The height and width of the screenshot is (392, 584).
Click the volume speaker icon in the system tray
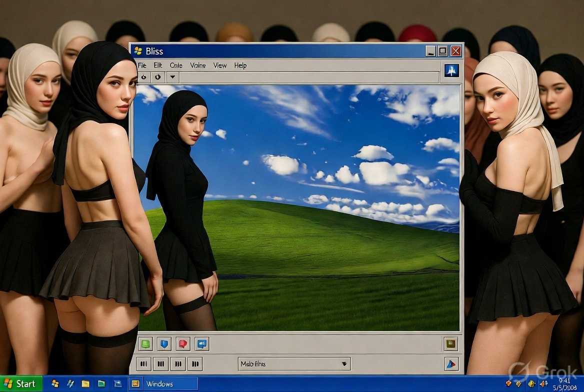pyautogui.click(x=543, y=384)
